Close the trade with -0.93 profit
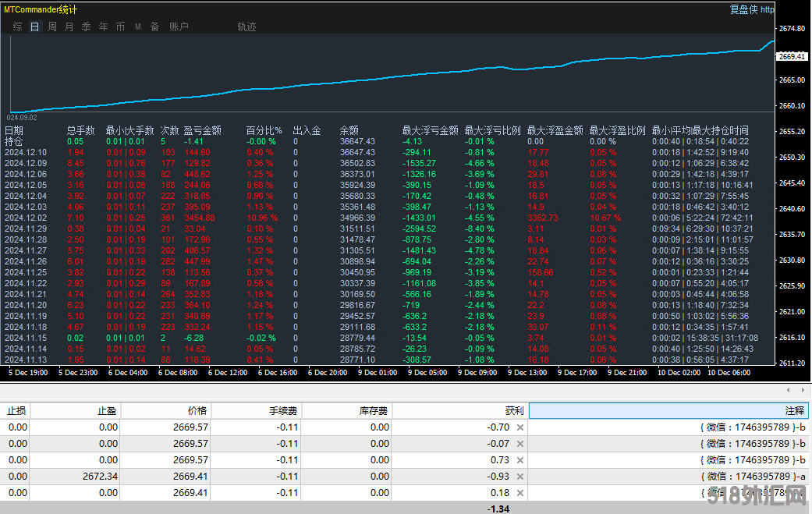The image size is (812, 514). [x=520, y=477]
